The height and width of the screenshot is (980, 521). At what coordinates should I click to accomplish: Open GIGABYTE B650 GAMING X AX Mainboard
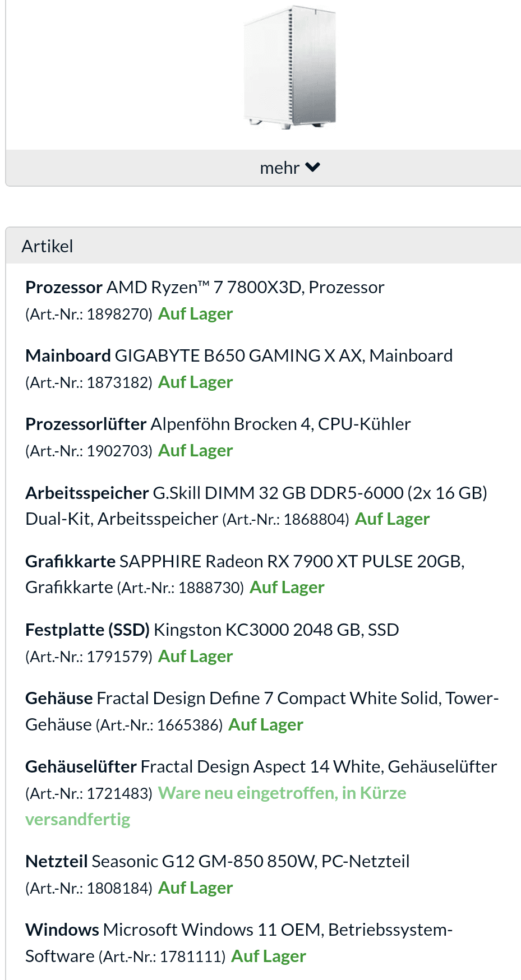point(284,355)
